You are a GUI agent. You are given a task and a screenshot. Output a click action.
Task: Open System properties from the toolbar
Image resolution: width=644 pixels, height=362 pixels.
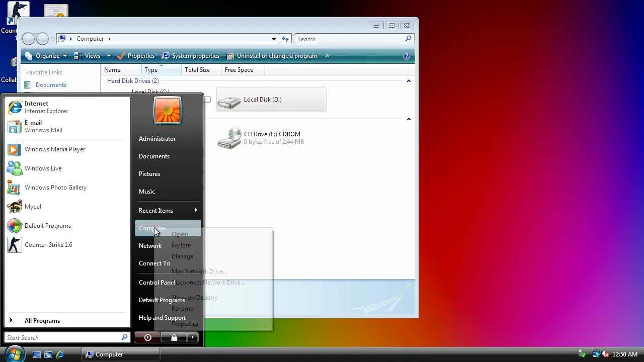pyautogui.click(x=191, y=56)
